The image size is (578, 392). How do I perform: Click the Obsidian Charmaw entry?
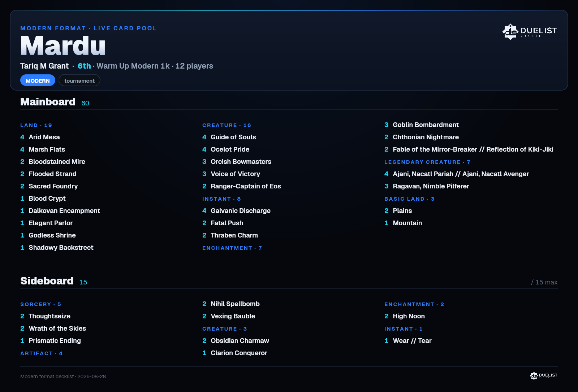240,341
